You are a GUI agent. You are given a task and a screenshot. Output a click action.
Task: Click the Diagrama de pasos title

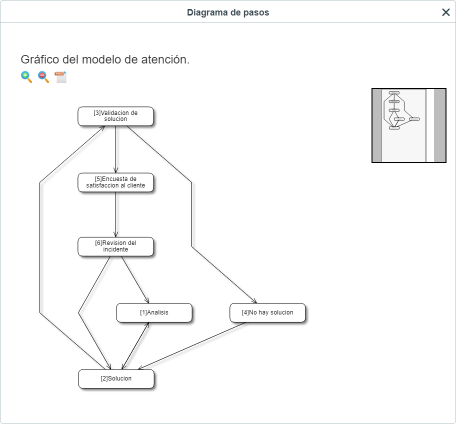point(228,12)
